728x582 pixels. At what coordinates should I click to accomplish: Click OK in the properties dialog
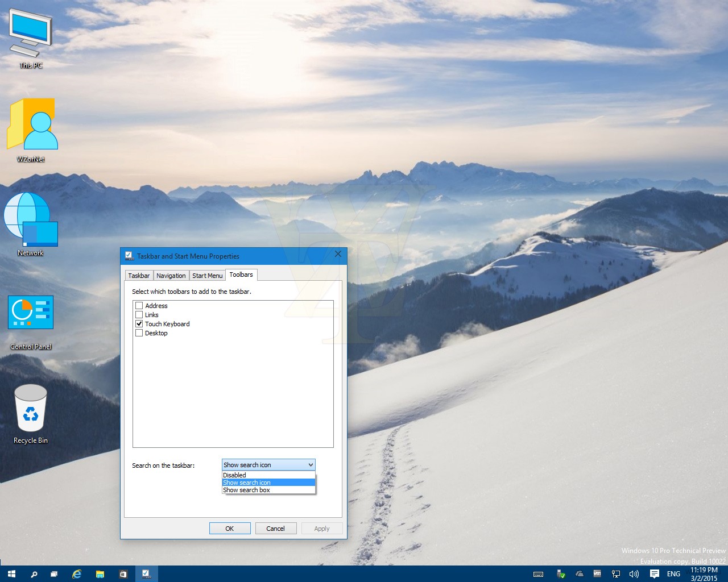coord(230,529)
